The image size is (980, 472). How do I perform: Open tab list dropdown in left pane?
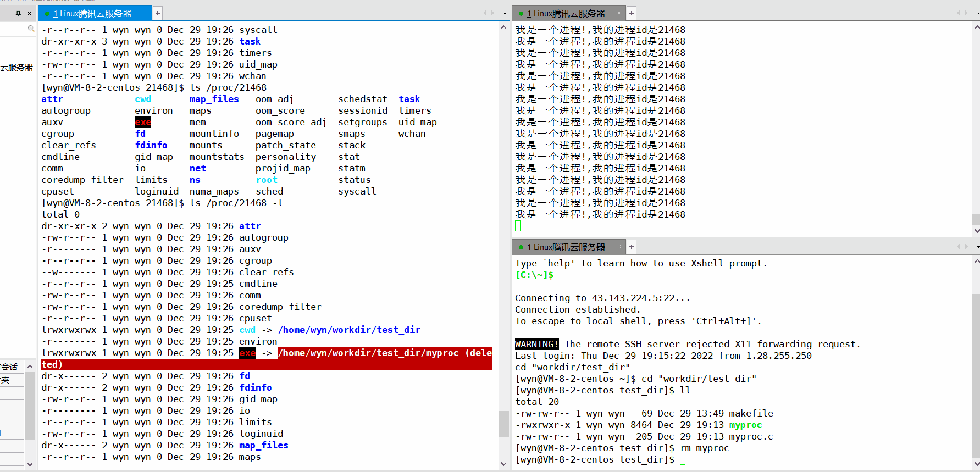pos(505,13)
